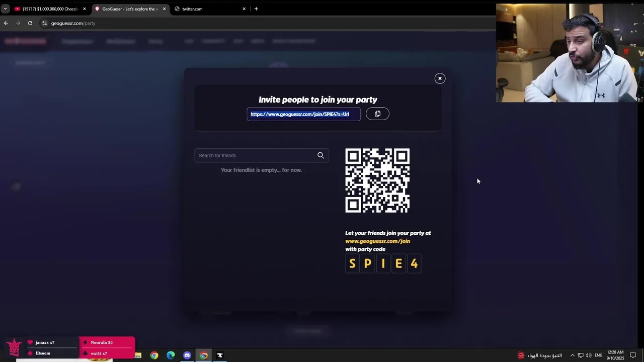The height and width of the screenshot is (362, 644).
Task: Open the notification center icon
Action: [x=633, y=355]
